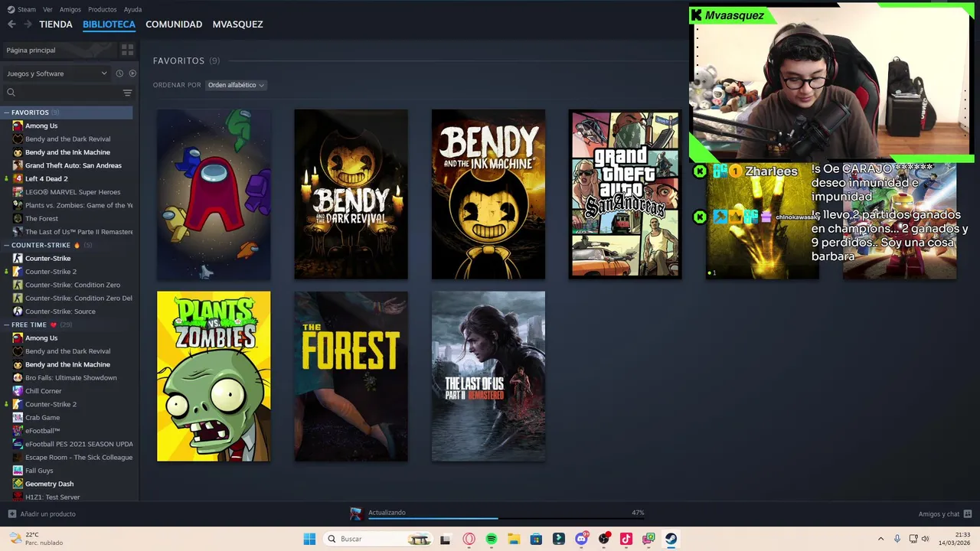Open the Juegos y Software filter dropdown
This screenshot has width=980, height=551.
click(x=57, y=73)
